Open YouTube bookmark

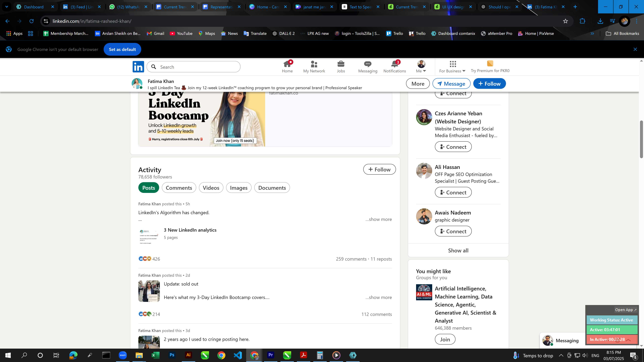(x=181, y=34)
